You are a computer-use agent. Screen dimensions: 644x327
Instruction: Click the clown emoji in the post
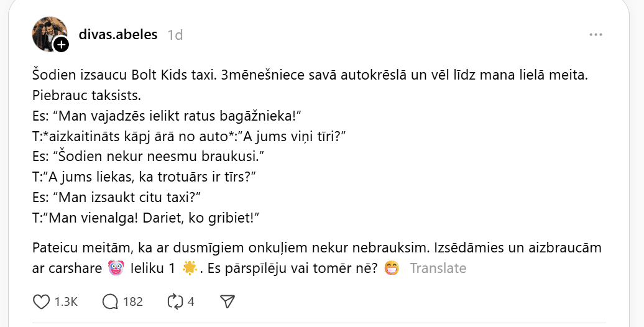coord(116,269)
